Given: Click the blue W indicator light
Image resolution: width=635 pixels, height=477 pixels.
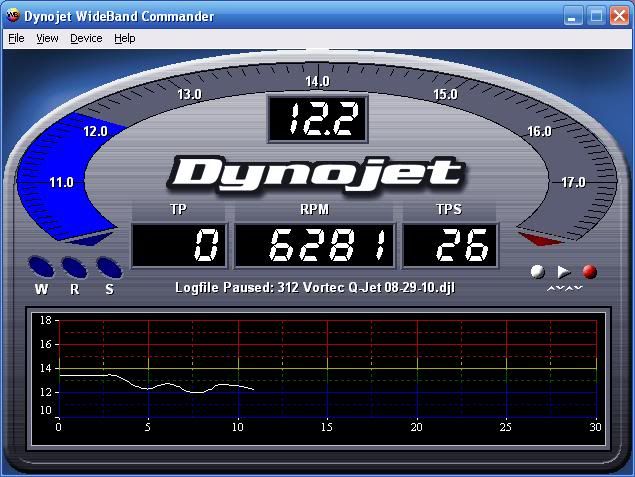Looking at the screenshot, I should 41,267.
